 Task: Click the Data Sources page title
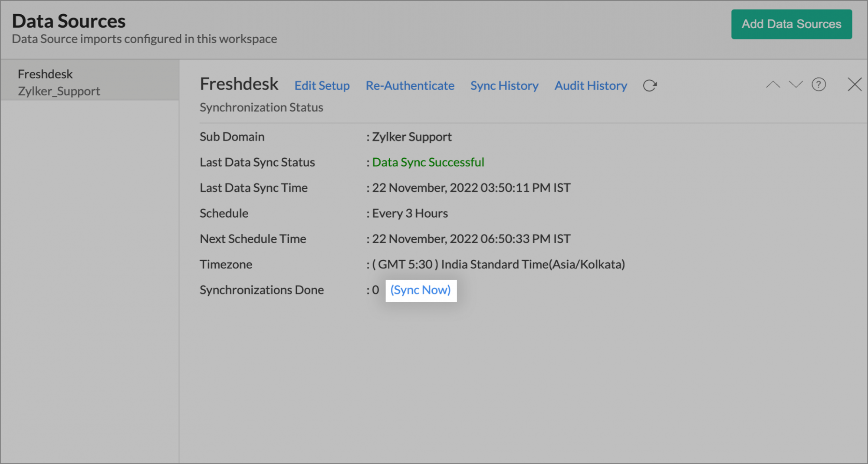[x=69, y=21]
